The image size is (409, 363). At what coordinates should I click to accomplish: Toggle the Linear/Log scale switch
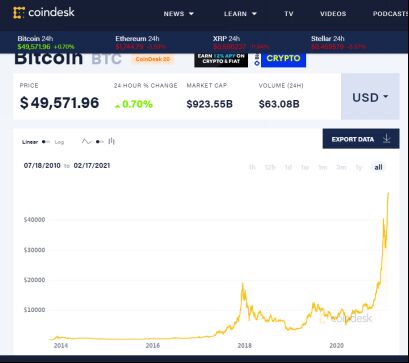pyautogui.click(x=46, y=142)
